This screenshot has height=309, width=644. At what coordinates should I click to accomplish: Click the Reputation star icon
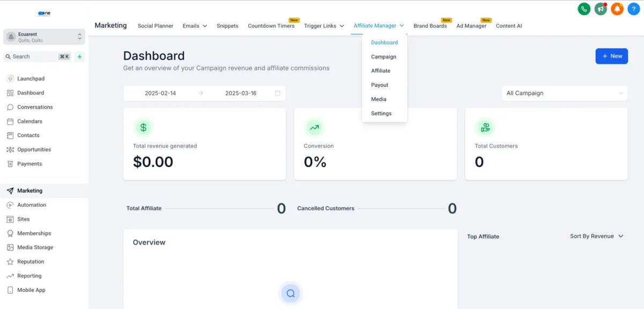point(10,262)
